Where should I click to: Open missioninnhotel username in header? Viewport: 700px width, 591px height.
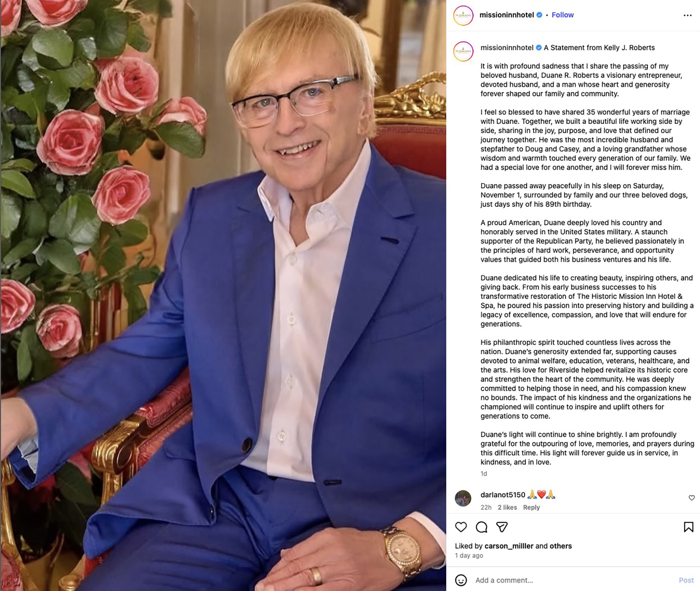point(506,15)
